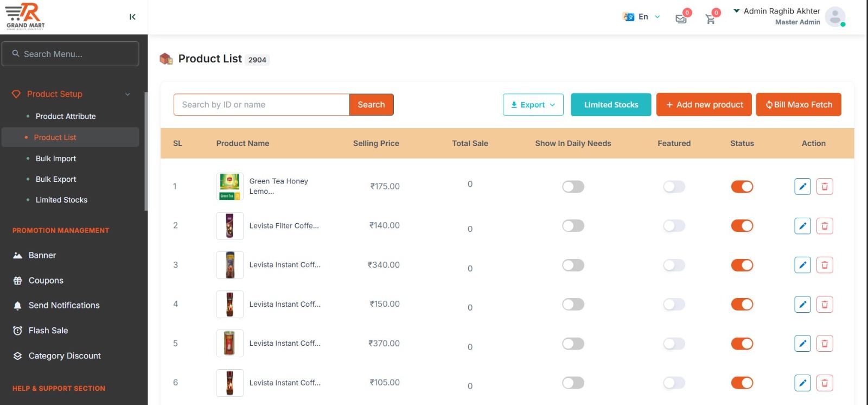Open the messages envelope icon
The height and width of the screenshot is (405, 868).
pos(681,19)
